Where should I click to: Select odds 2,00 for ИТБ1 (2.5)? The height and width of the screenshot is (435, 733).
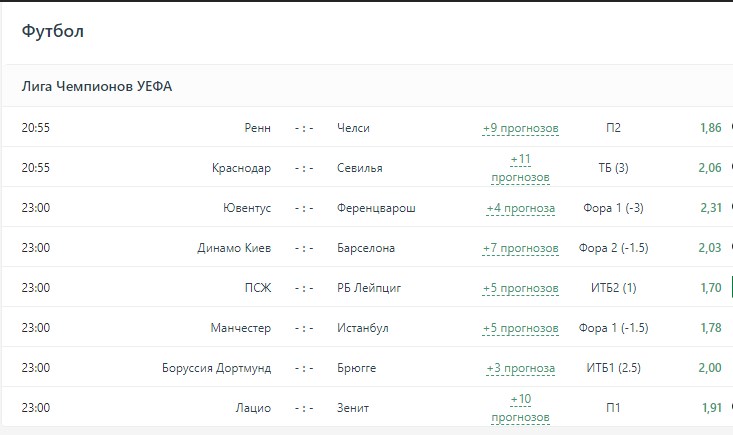click(x=710, y=368)
